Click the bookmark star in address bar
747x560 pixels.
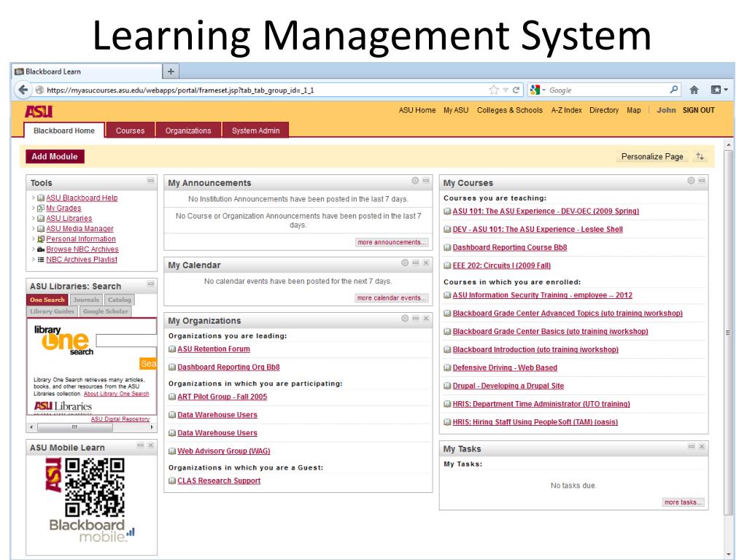(x=494, y=90)
